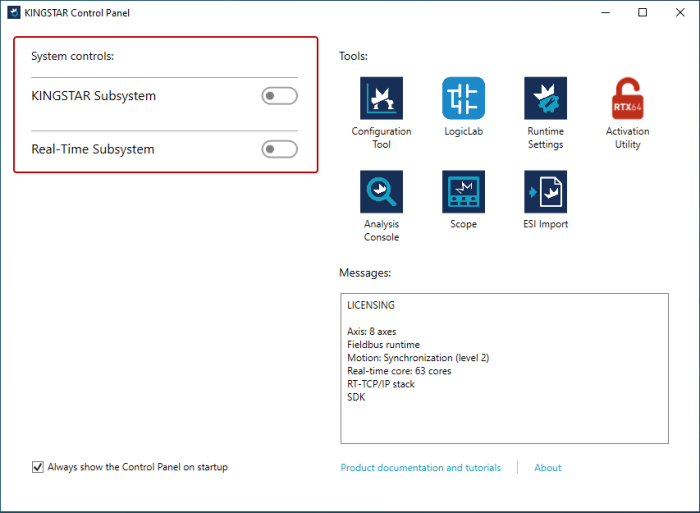
Task: Start the RTX64 Activation Utility
Action: [628, 98]
